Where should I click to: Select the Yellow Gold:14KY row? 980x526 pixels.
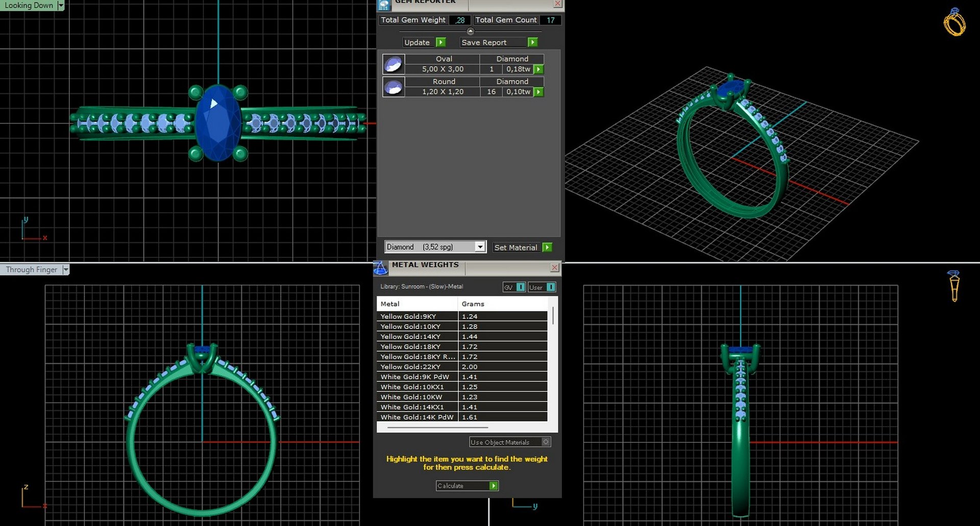pyautogui.click(x=462, y=337)
